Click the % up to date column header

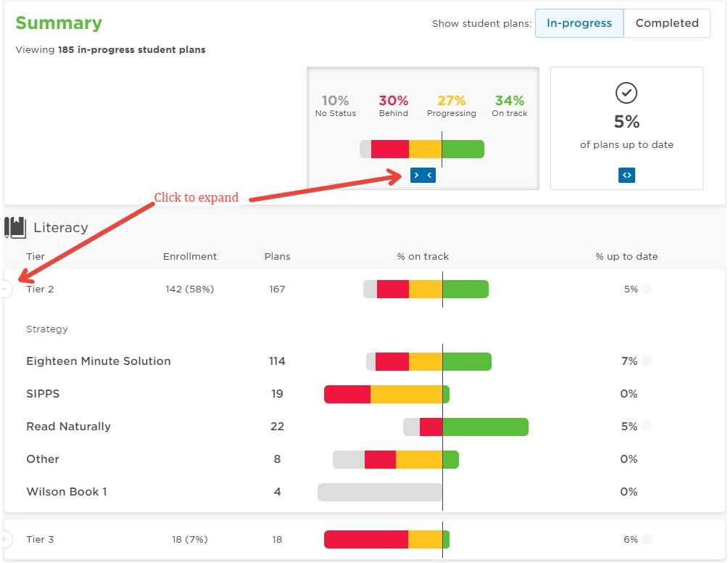(626, 256)
